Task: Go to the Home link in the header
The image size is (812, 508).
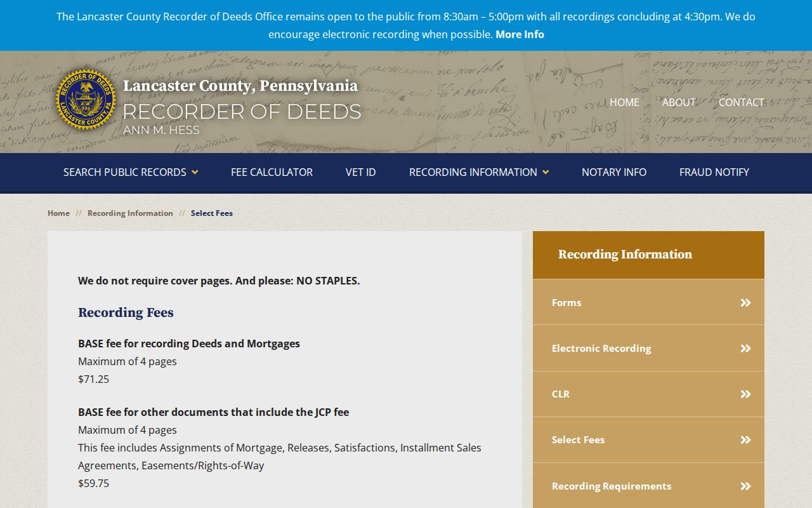Action: [x=624, y=102]
